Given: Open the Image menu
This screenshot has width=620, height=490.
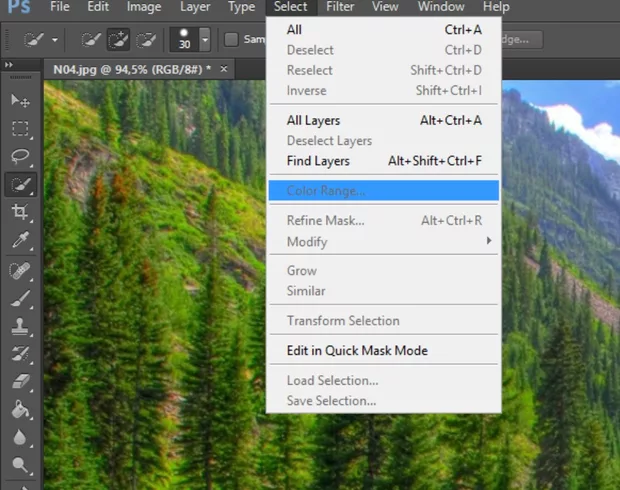Looking at the screenshot, I should (x=144, y=7).
